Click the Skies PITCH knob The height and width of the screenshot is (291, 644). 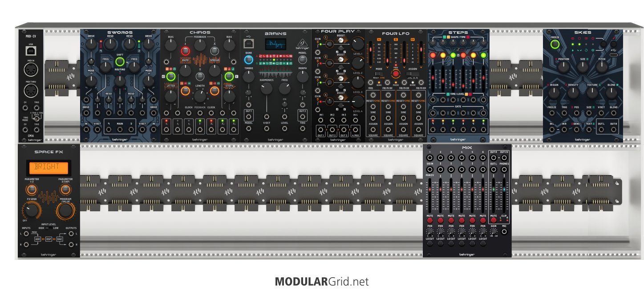(x=601, y=67)
